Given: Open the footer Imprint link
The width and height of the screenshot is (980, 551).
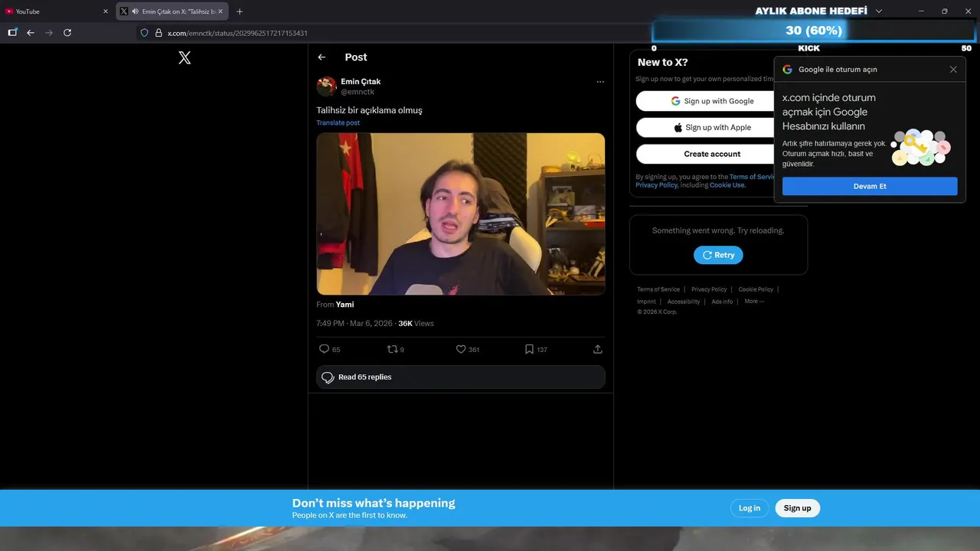Looking at the screenshot, I should click(x=646, y=302).
